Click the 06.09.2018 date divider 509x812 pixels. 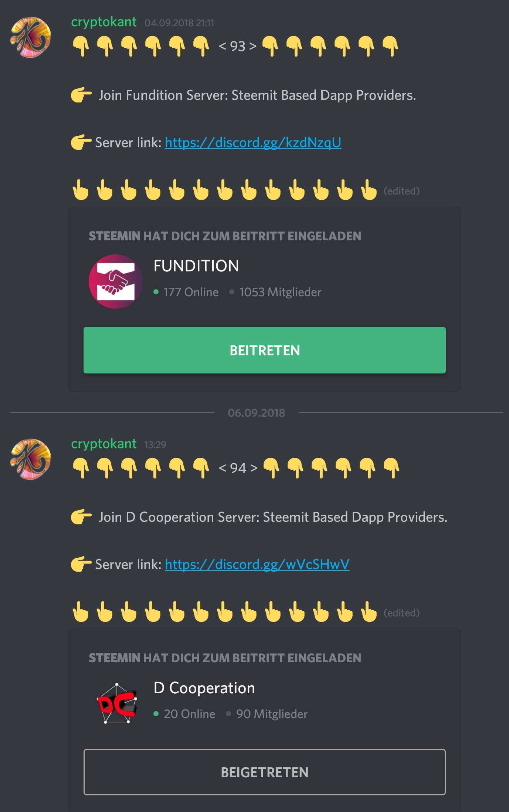(x=257, y=413)
